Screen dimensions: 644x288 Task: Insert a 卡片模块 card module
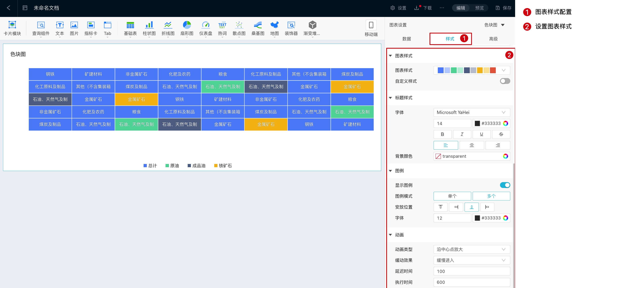pos(12,28)
